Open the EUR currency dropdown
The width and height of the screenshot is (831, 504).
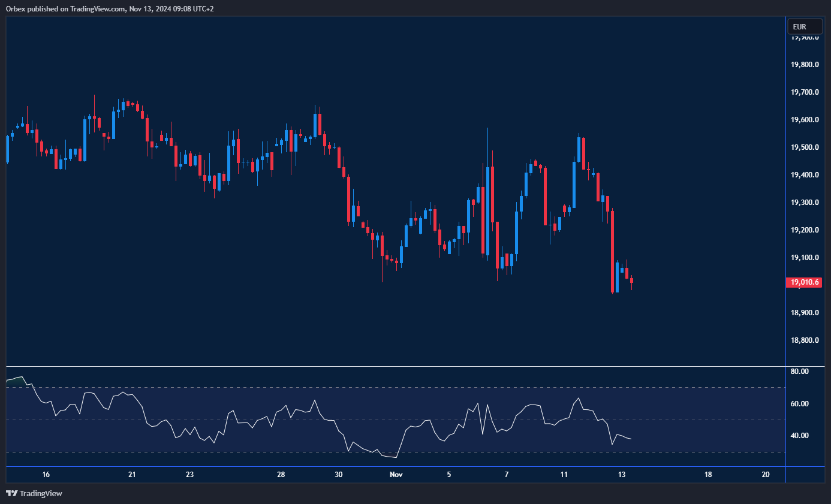805,27
